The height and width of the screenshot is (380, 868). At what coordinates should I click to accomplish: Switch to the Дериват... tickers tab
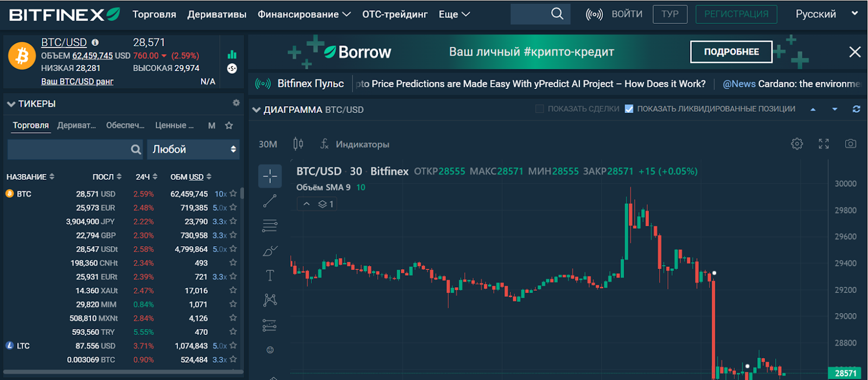(x=76, y=125)
